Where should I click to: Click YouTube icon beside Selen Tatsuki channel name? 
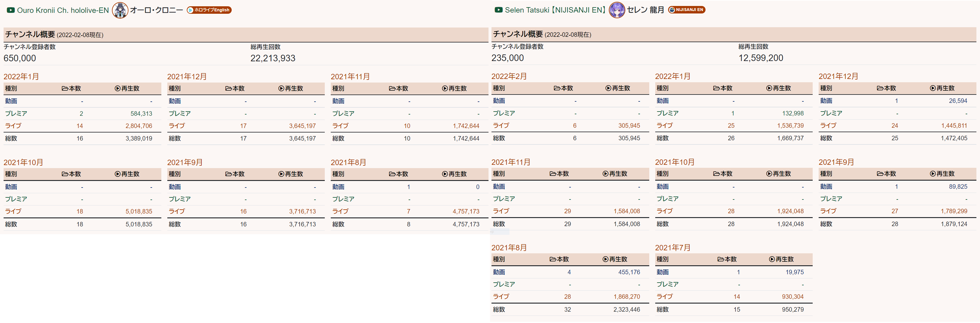(x=498, y=10)
